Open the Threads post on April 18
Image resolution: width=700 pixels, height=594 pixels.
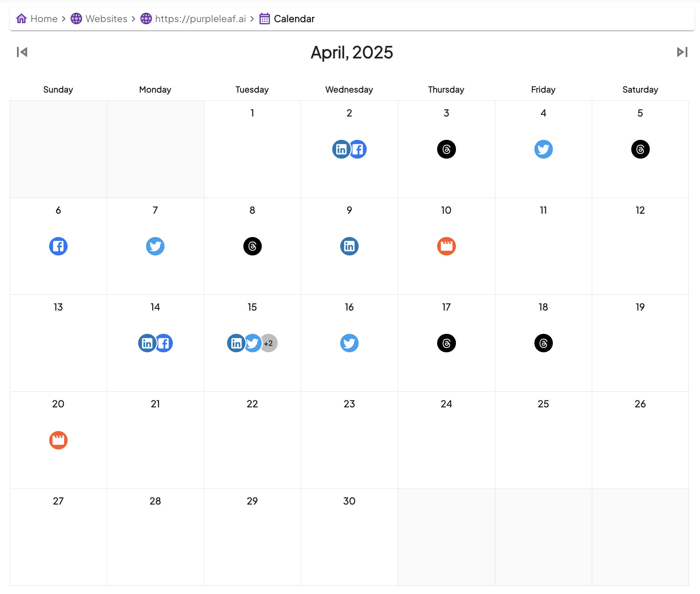(x=543, y=343)
